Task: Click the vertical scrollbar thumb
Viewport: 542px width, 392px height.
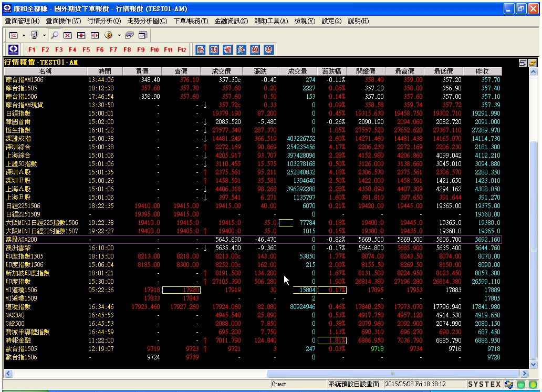Action: 534,250
